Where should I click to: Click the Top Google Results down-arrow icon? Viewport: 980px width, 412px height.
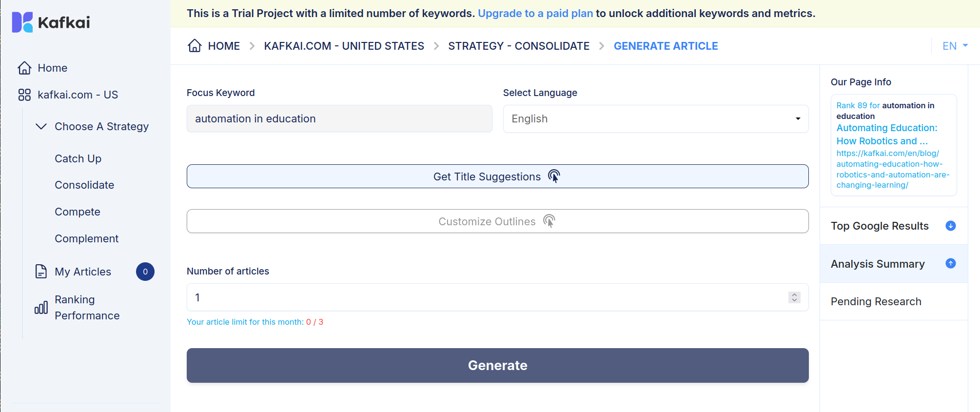coord(950,226)
